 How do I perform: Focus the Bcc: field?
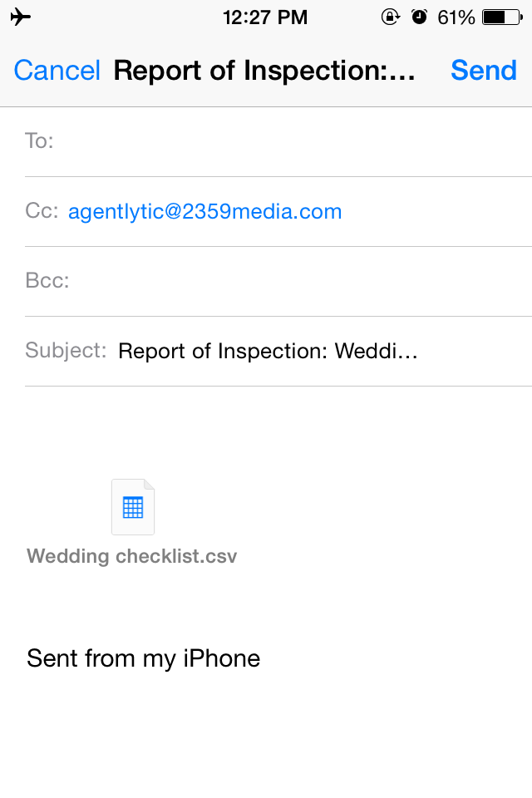tap(278, 281)
